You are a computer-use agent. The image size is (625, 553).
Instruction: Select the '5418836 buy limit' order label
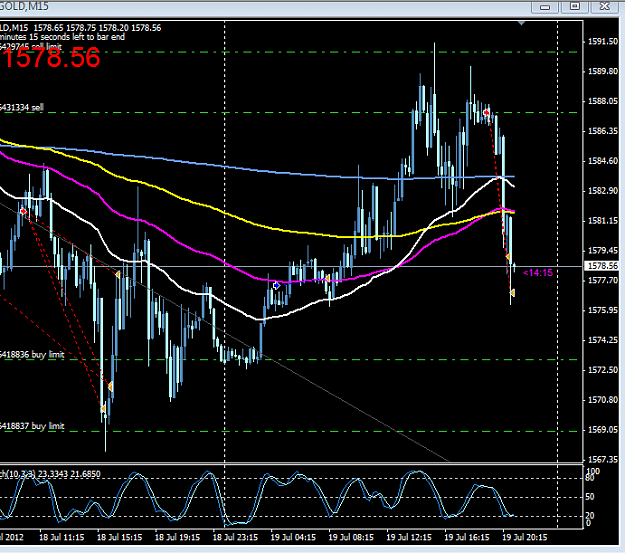32,354
